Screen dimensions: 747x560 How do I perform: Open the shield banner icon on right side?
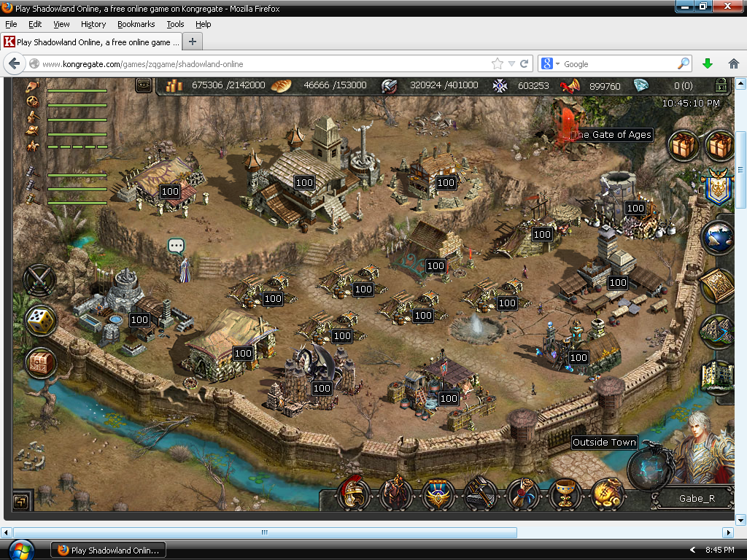click(x=719, y=187)
